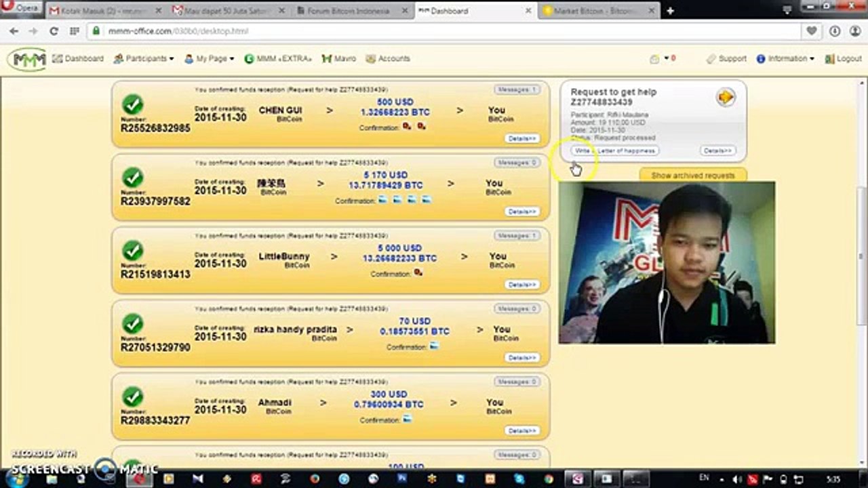This screenshot has height=488, width=868.
Task: Reload the current page
Action: [x=54, y=31]
